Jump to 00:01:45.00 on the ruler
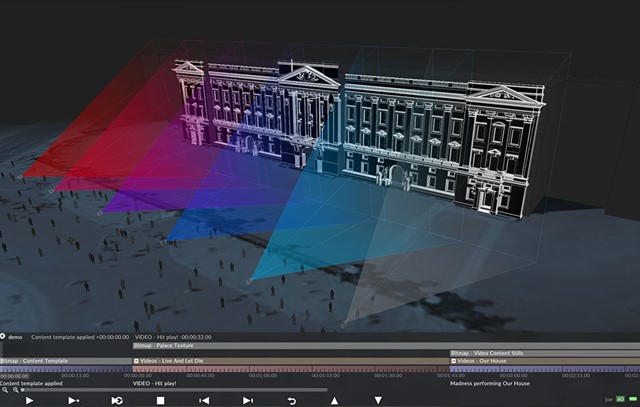Screen dimensions: 640x407 [451, 376]
